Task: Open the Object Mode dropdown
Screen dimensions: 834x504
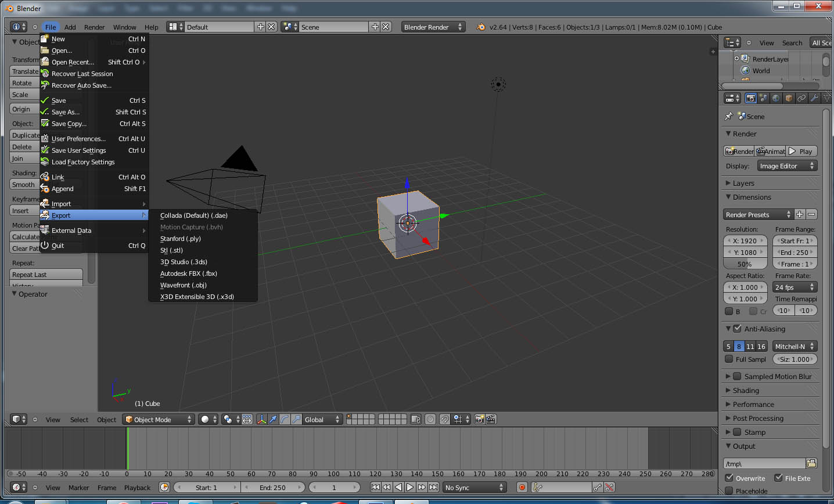Action: tap(158, 419)
